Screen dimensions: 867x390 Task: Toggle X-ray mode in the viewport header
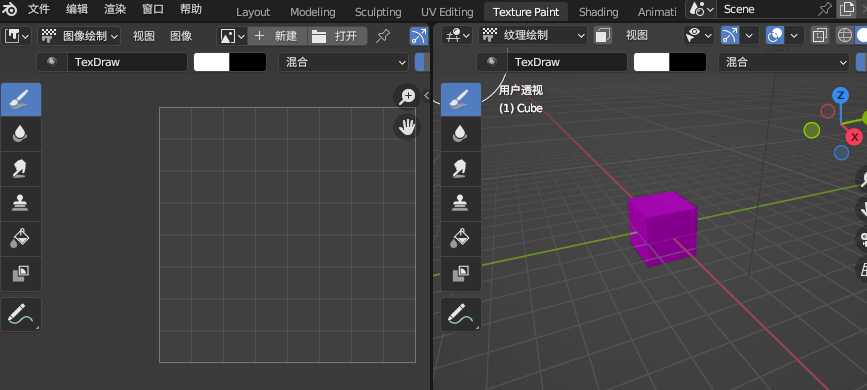click(819, 36)
